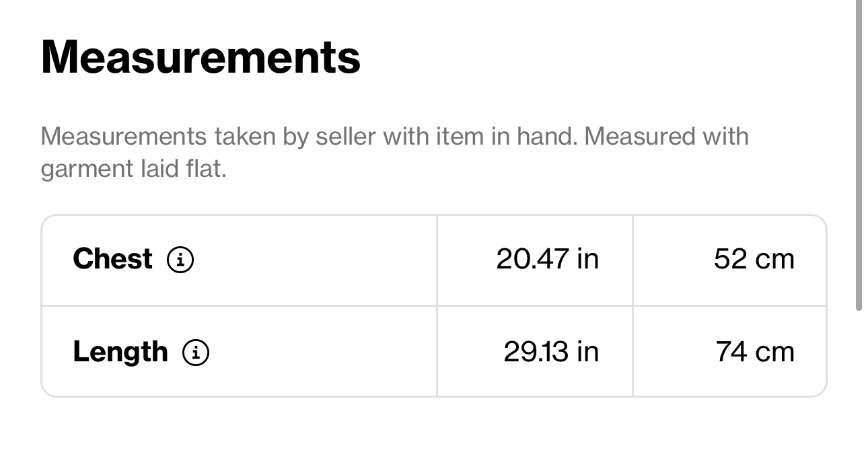Click the text 'garment laid flat.'

[x=133, y=169]
